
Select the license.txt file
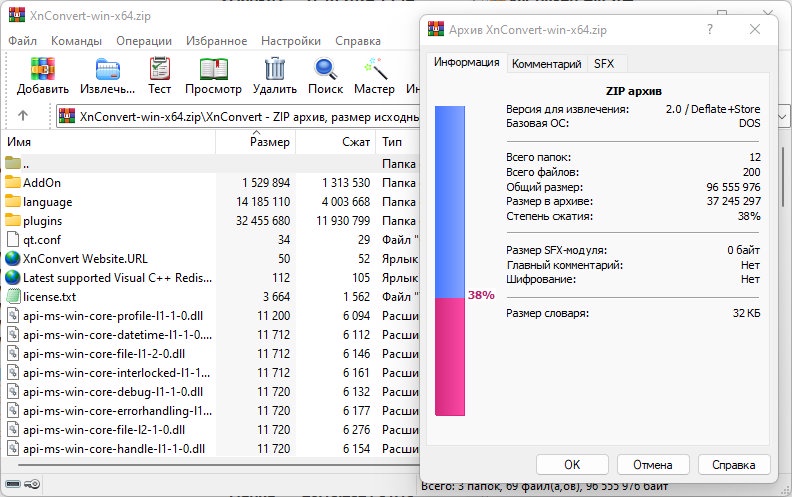[x=51, y=296]
